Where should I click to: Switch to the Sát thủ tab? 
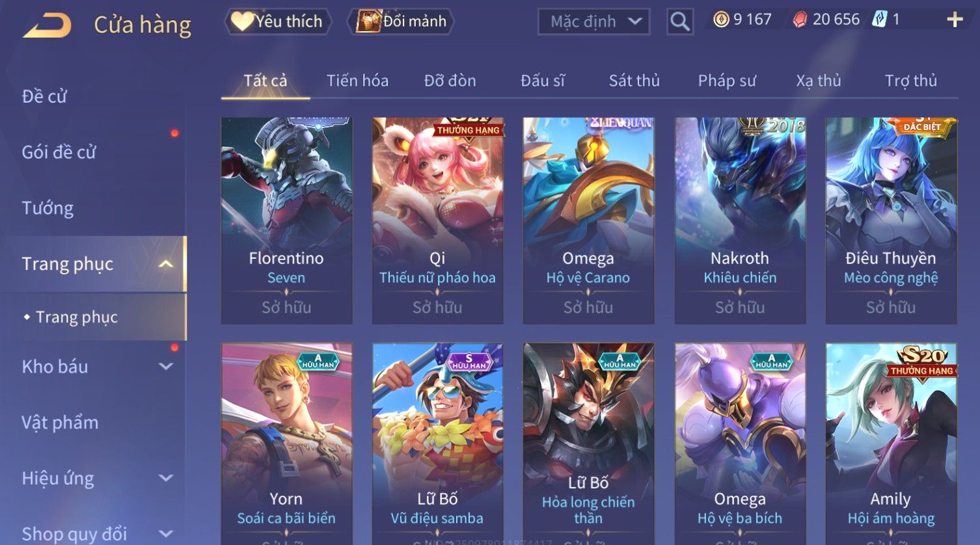click(634, 81)
